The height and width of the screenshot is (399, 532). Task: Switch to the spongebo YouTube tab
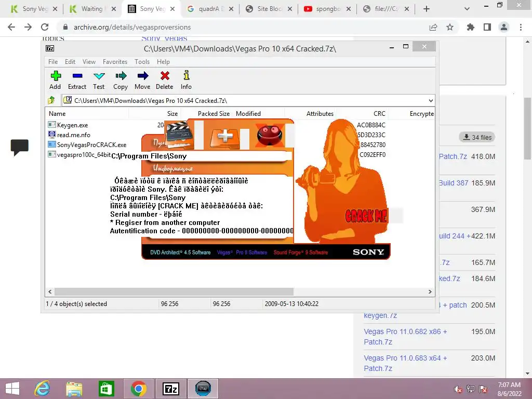[326, 9]
